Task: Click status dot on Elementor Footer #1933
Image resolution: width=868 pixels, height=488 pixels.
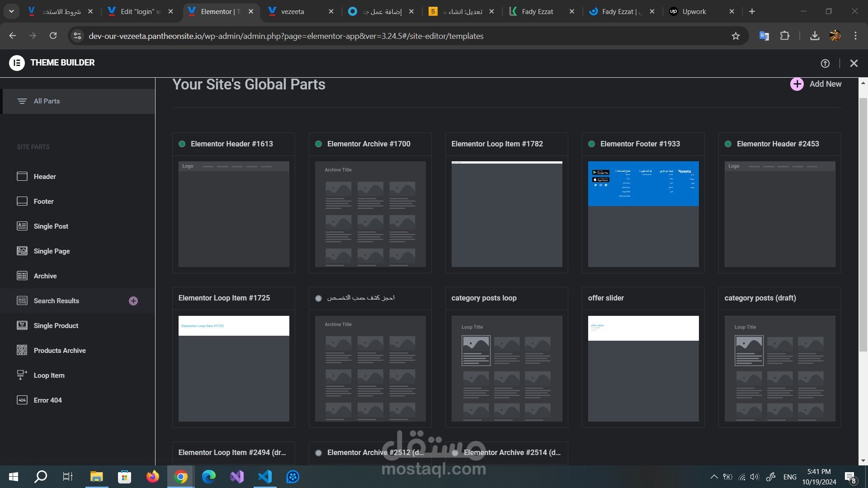Action: coord(591,144)
